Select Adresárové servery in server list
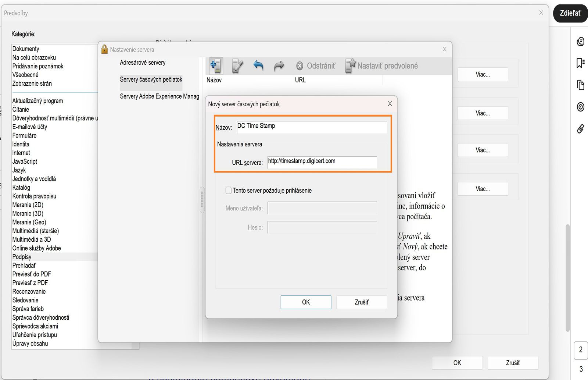The image size is (588, 380). (x=143, y=63)
